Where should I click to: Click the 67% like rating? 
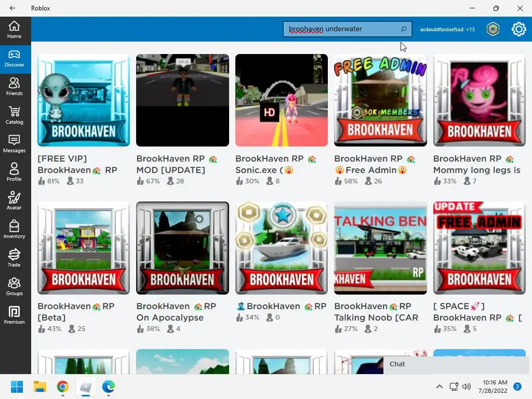point(148,181)
